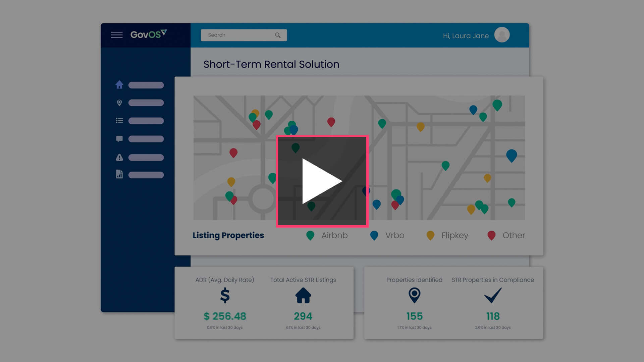Select the warning triangle sidebar icon
The height and width of the screenshot is (362, 644).
point(119,157)
